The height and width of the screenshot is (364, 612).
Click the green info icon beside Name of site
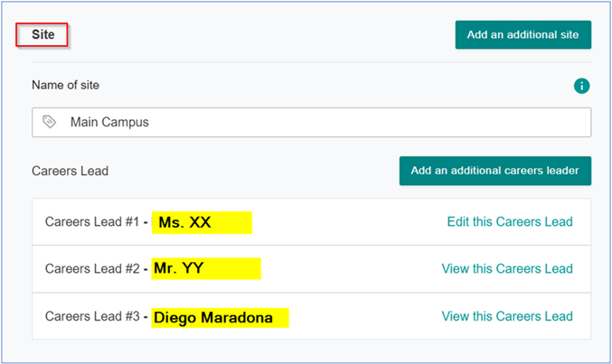(x=581, y=86)
